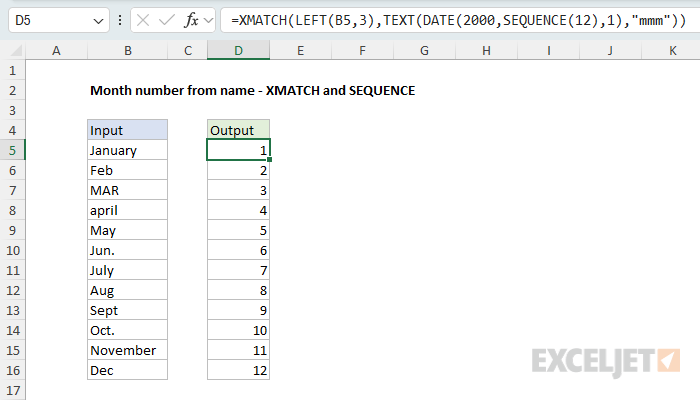The width and height of the screenshot is (700, 400).
Task: Select column C header
Action: tap(188, 50)
